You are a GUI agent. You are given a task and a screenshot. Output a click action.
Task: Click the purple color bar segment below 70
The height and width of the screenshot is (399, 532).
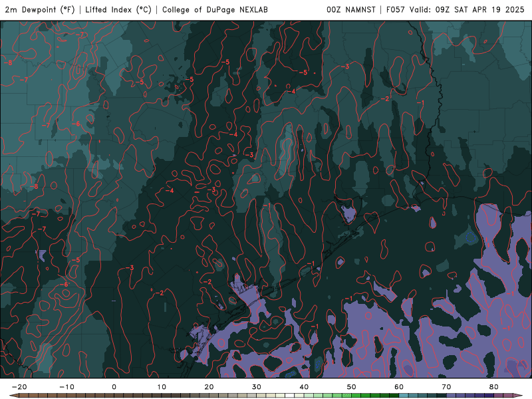451,396
